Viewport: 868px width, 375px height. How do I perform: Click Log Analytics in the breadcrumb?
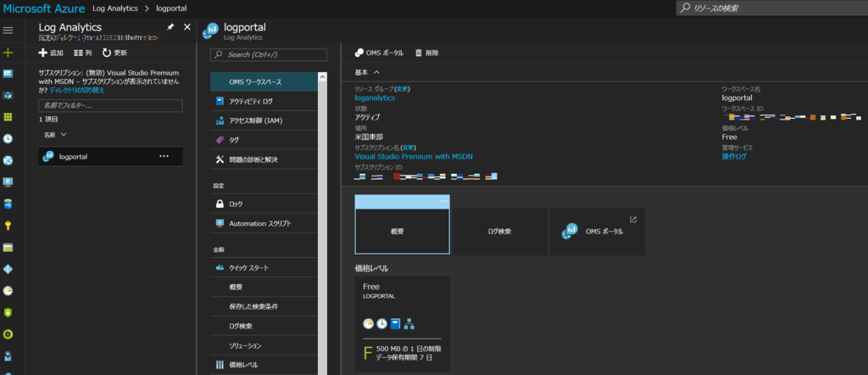114,8
